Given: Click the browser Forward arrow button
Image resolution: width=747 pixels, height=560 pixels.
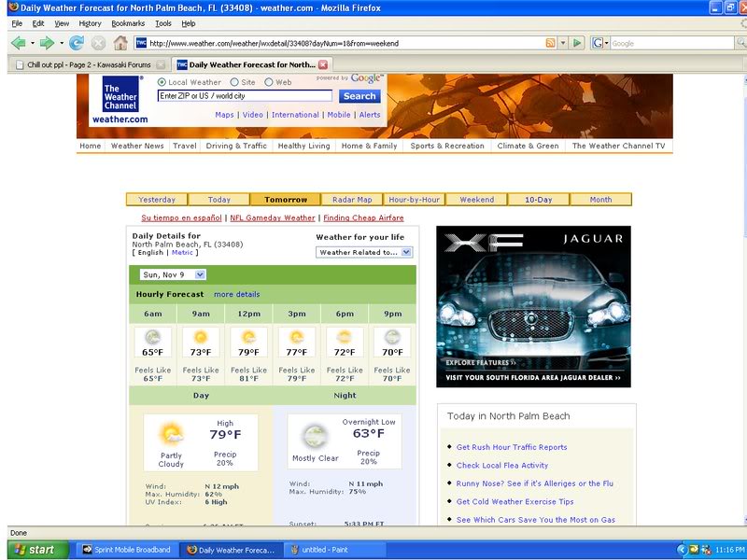Looking at the screenshot, I should pos(48,43).
